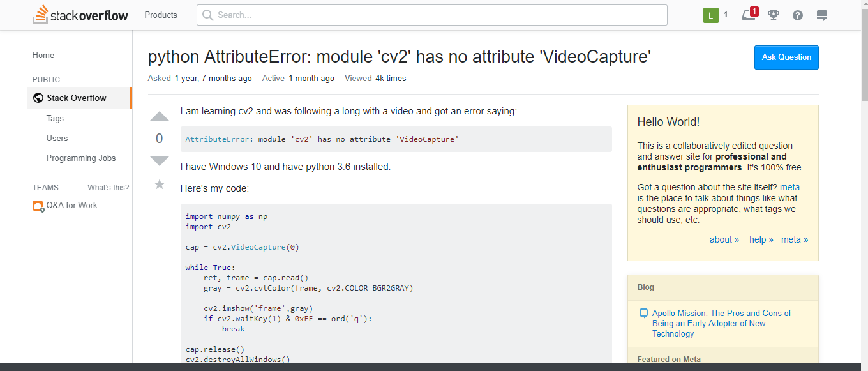The height and width of the screenshot is (371, 868).
Task: Click the Ask Question button
Action: [x=786, y=57]
